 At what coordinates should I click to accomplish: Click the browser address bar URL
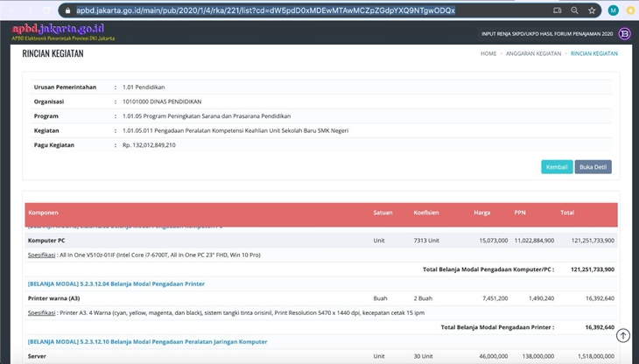pyautogui.click(x=266, y=10)
